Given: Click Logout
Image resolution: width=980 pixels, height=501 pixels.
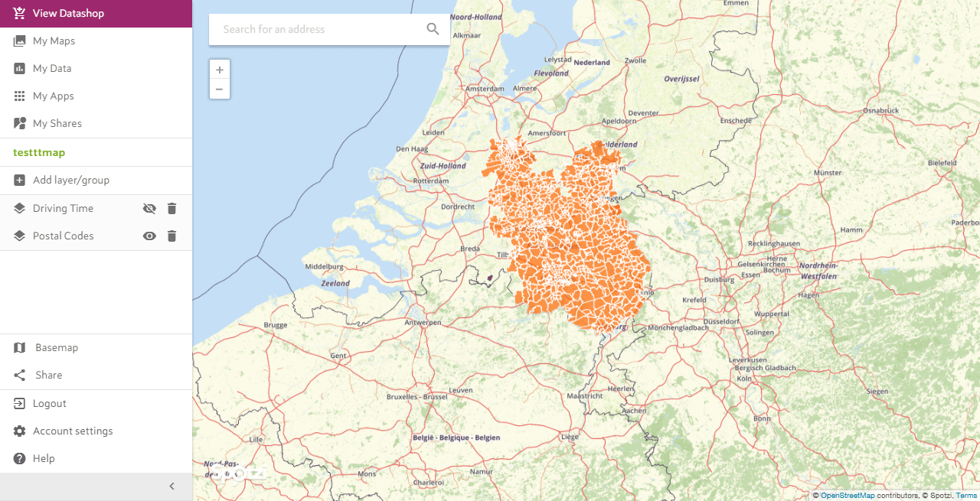Looking at the screenshot, I should coord(96,404).
